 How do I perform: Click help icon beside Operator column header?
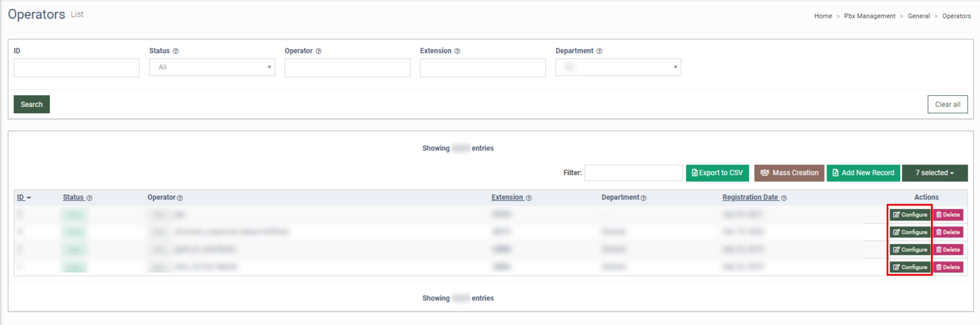click(180, 198)
